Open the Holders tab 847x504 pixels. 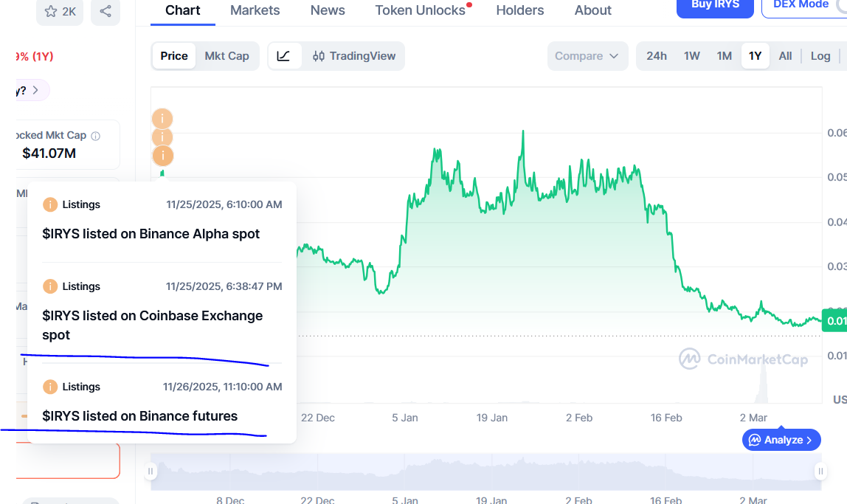click(520, 10)
